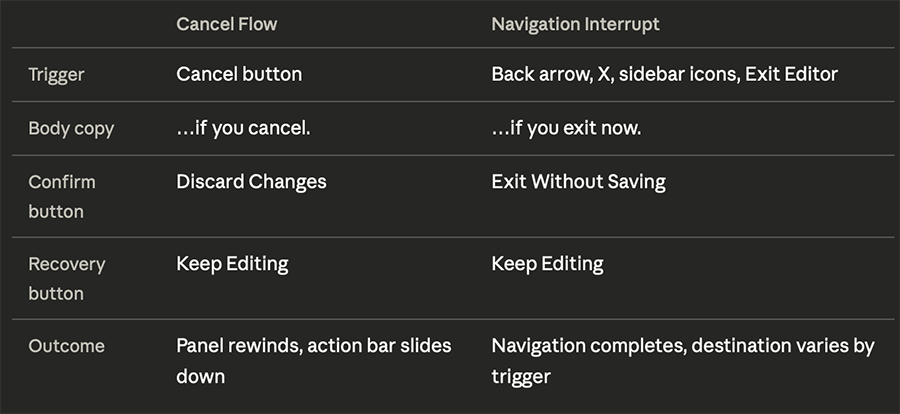Click the X in the Trigger row

click(x=603, y=75)
